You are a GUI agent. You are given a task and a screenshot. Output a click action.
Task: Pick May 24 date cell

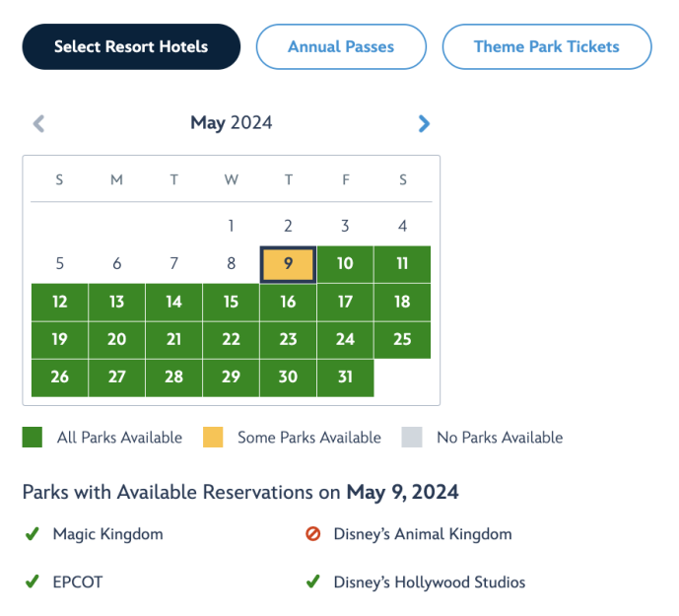point(345,340)
